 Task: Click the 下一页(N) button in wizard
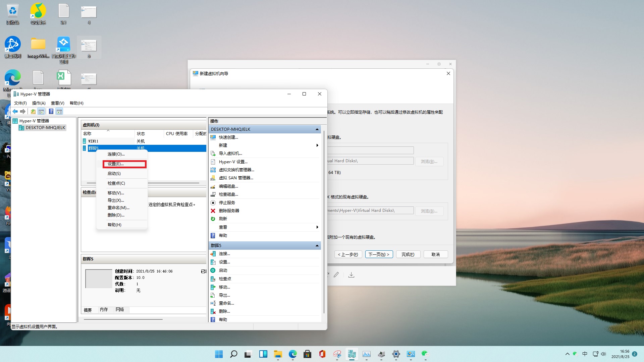(379, 254)
